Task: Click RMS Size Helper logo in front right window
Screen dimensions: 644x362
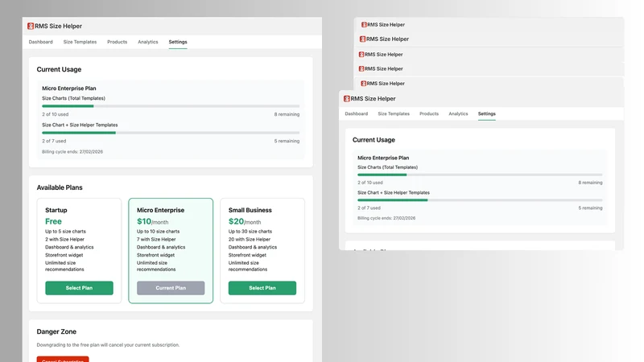Action: (347, 99)
